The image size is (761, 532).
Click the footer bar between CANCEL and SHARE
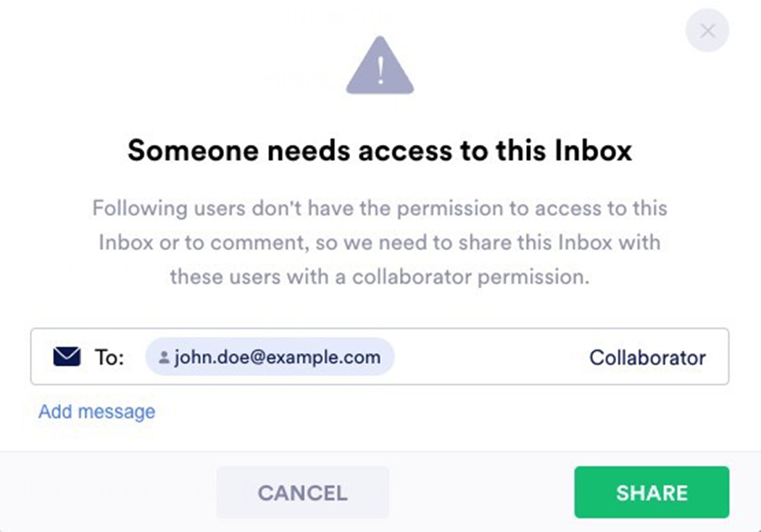coord(481,493)
